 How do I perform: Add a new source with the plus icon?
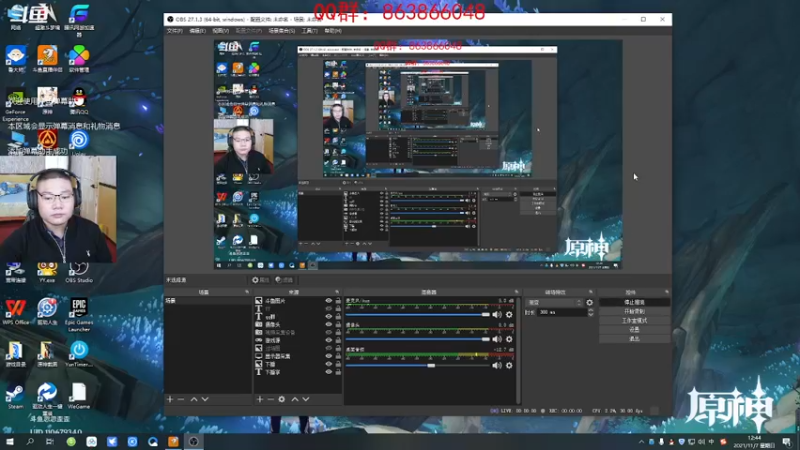click(x=260, y=399)
